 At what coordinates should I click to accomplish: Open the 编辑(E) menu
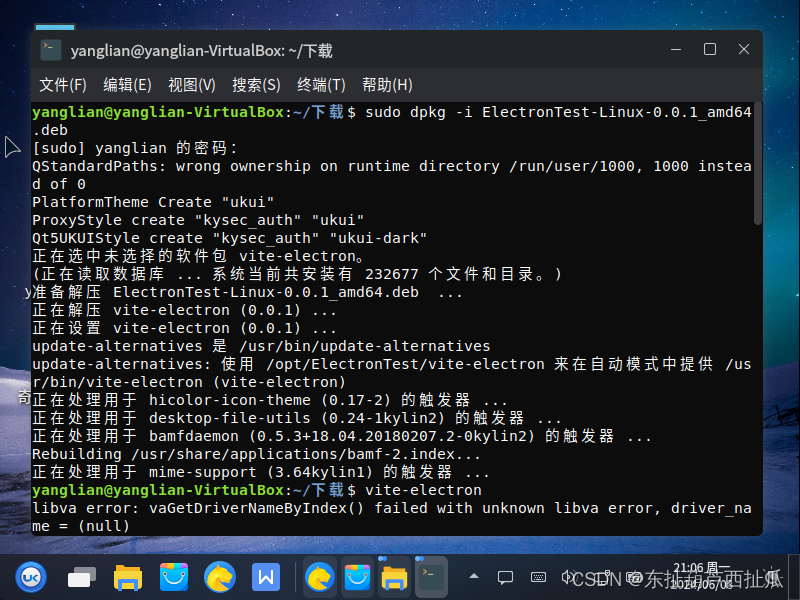(127, 85)
